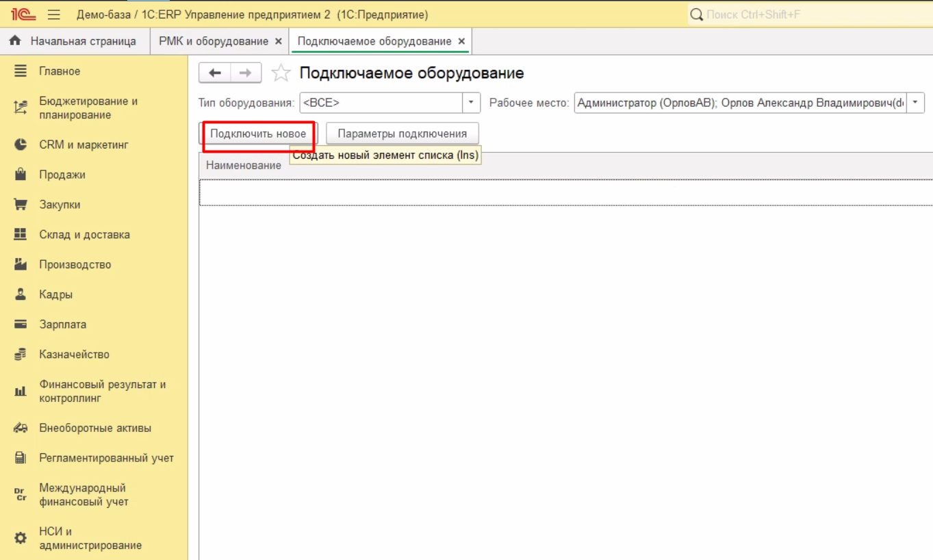933x560 pixels.
Task: Click the Подключить новое button
Action: (x=258, y=133)
